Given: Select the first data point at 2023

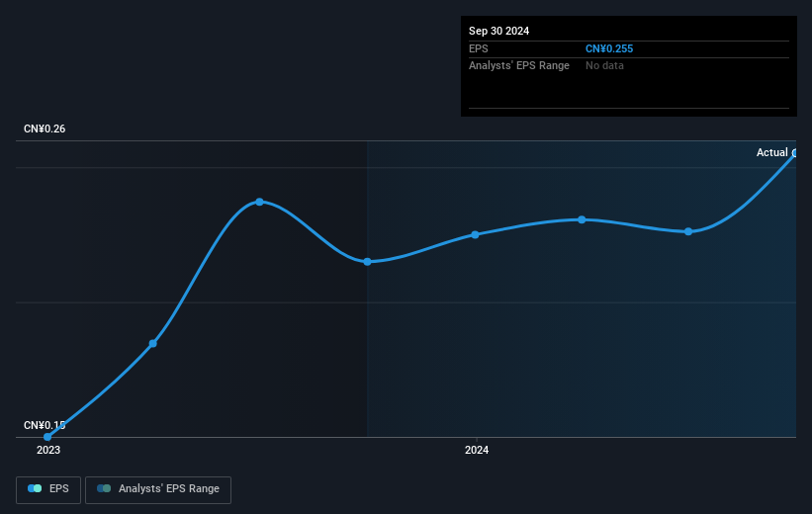Looking at the screenshot, I should coord(47,437).
